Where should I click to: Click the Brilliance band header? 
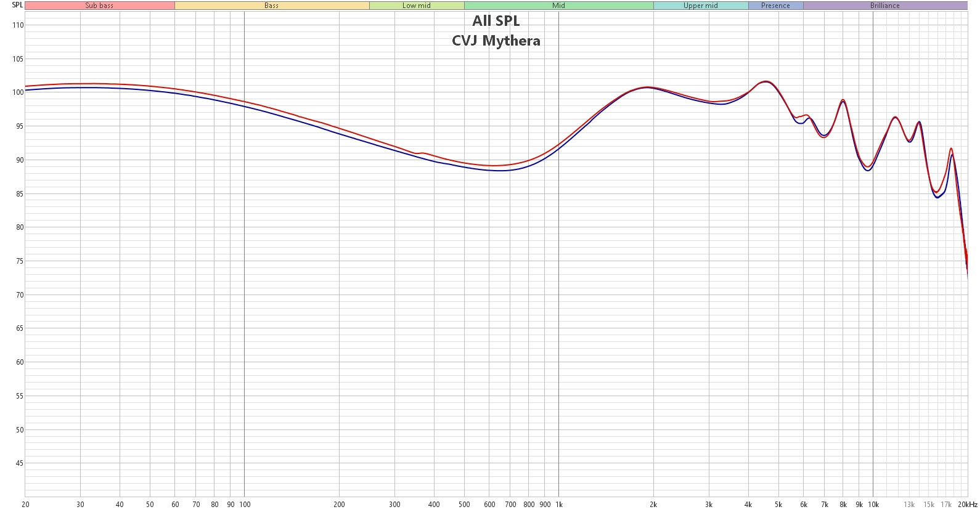pyautogui.click(x=885, y=6)
